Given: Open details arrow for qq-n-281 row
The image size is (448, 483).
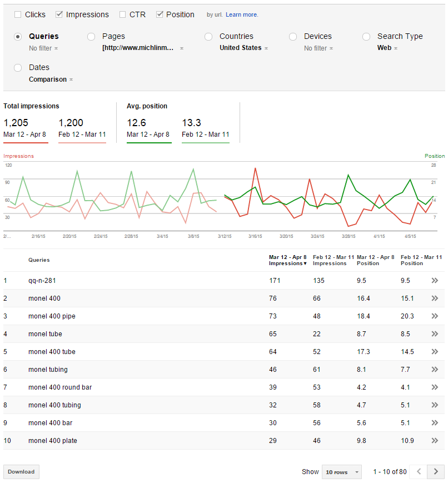Looking at the screenshot, I should [x=435, y=280].
